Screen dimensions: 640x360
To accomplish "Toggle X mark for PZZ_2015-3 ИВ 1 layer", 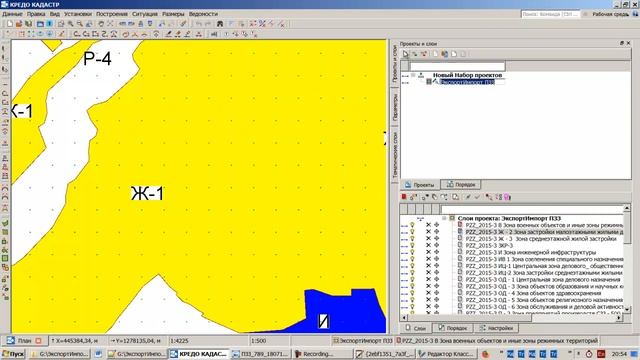I will tap(428, 259).
